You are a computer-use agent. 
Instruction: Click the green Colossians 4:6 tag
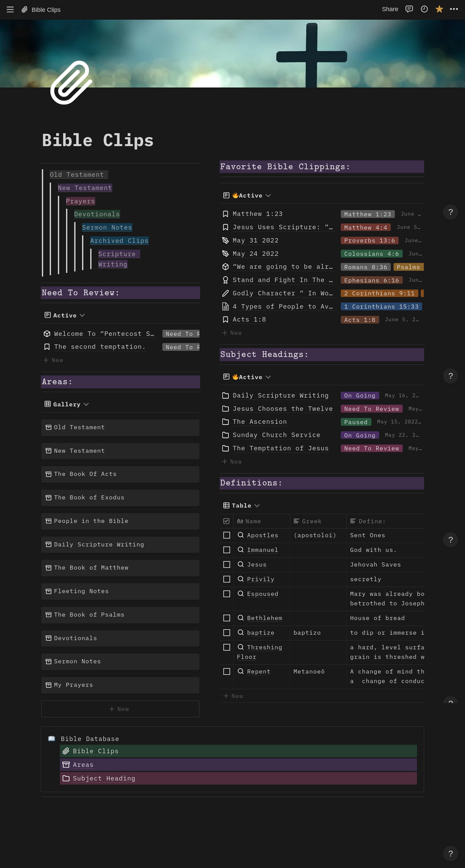point(371,254)
